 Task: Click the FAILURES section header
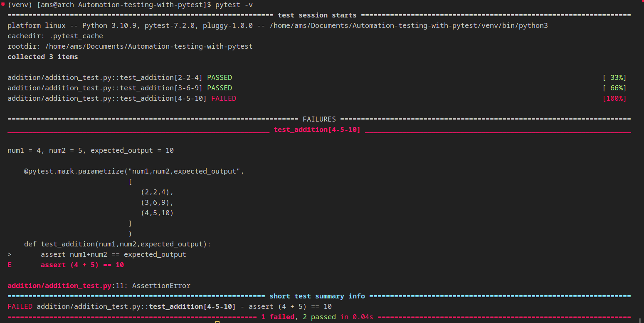(319, 119)
